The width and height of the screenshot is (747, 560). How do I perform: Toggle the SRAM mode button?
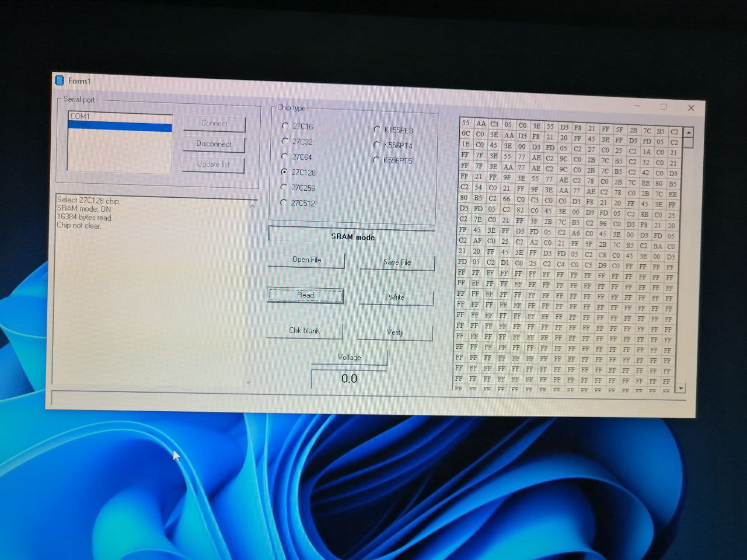point(352,236)
